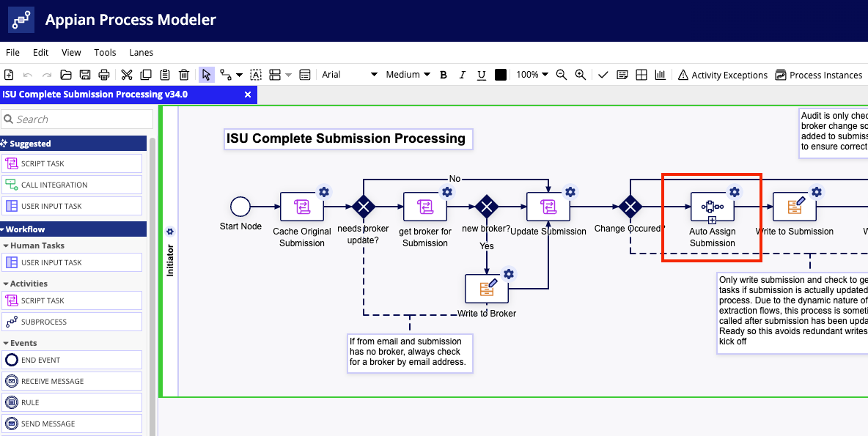This screenshot has width=868, height=436.
Task: Collapse the Suggested palette section
Action: pos(73,144)
